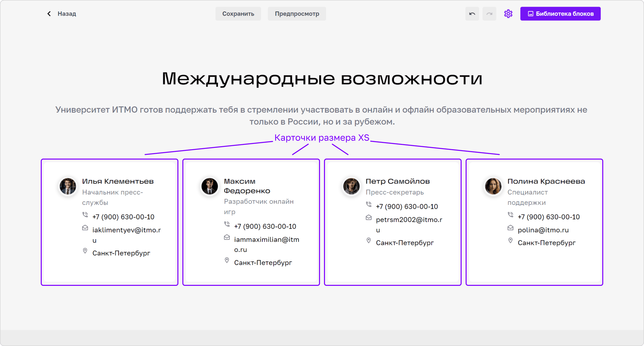Click Санкт-Петербург in Полина Краснеева card
The width and height of the screenshot is (644, 346).
click(x=547, y=243)
